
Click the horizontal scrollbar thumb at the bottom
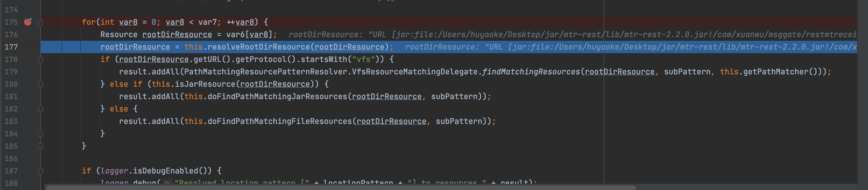(341, 187)
